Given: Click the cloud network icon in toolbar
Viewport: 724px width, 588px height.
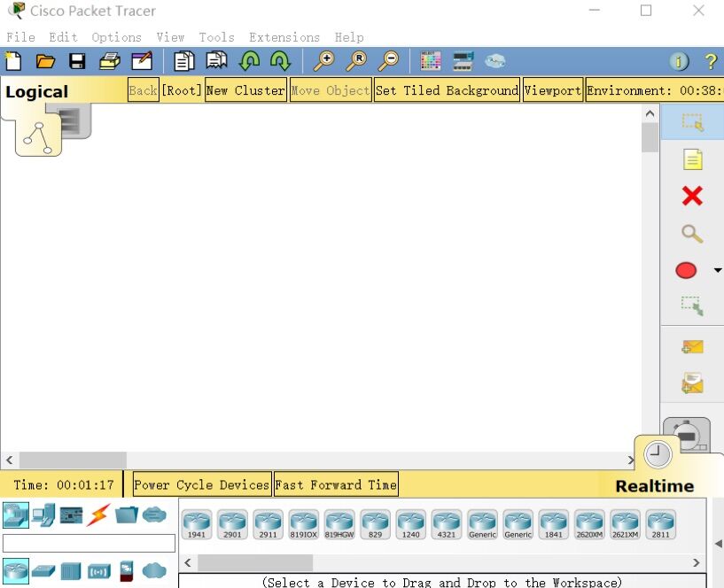Looking at the screenshot, I should tap(495, 61).
